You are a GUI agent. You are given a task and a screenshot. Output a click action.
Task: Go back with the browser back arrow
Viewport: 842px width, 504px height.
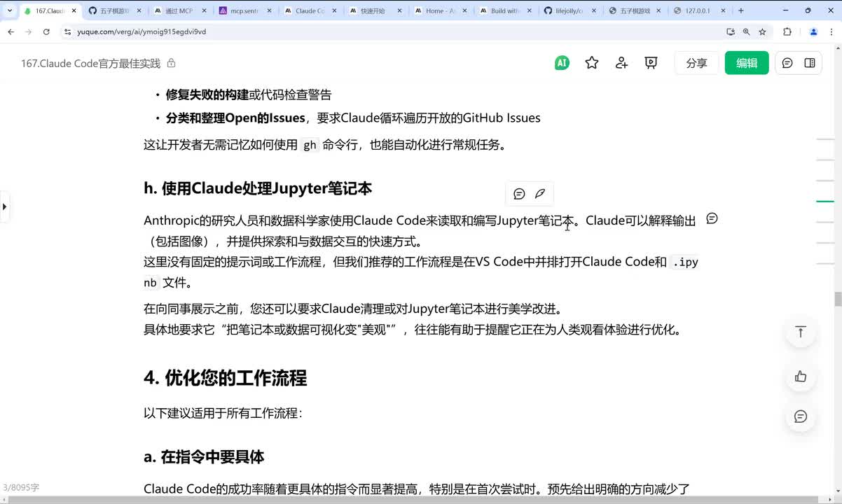tap(11, 32)
